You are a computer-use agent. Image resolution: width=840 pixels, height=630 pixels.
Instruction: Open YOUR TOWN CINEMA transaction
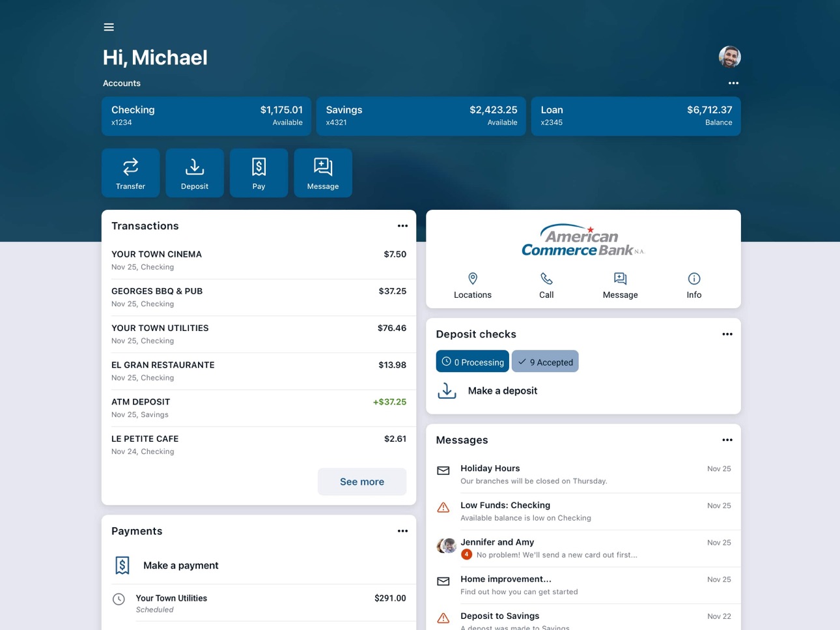259,260
